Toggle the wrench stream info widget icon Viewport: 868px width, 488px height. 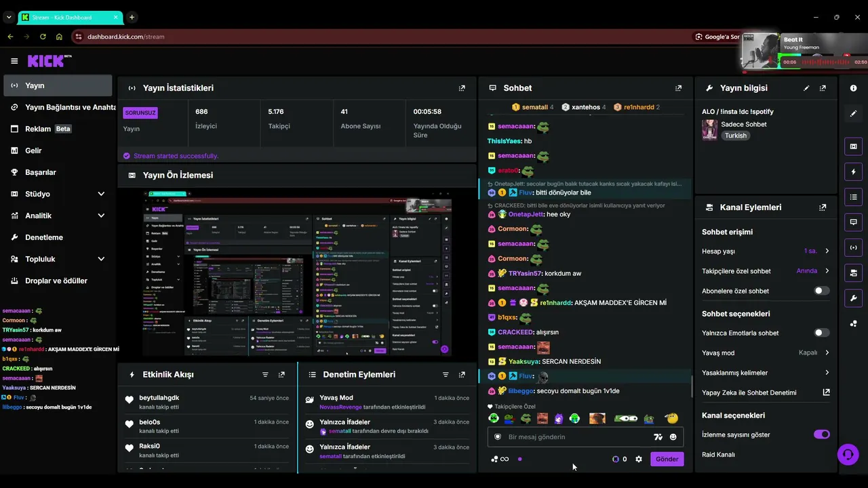pyautogui.click(x=853, y=298)
